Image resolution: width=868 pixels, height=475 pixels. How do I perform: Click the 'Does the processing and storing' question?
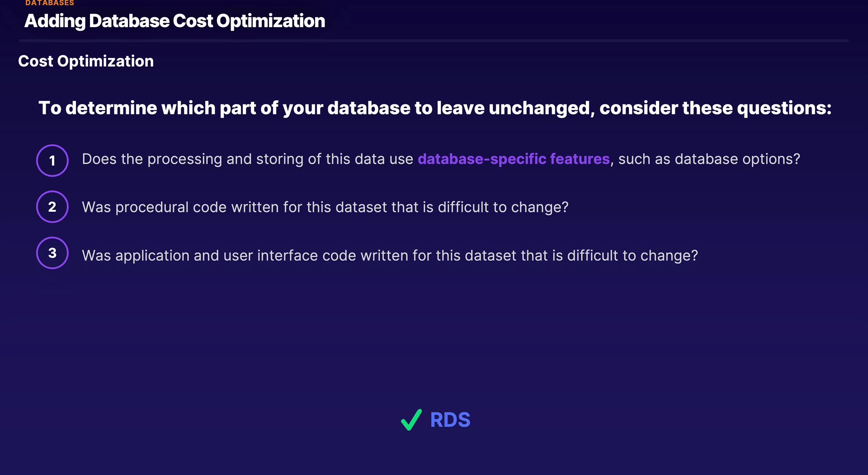point(247,159)
